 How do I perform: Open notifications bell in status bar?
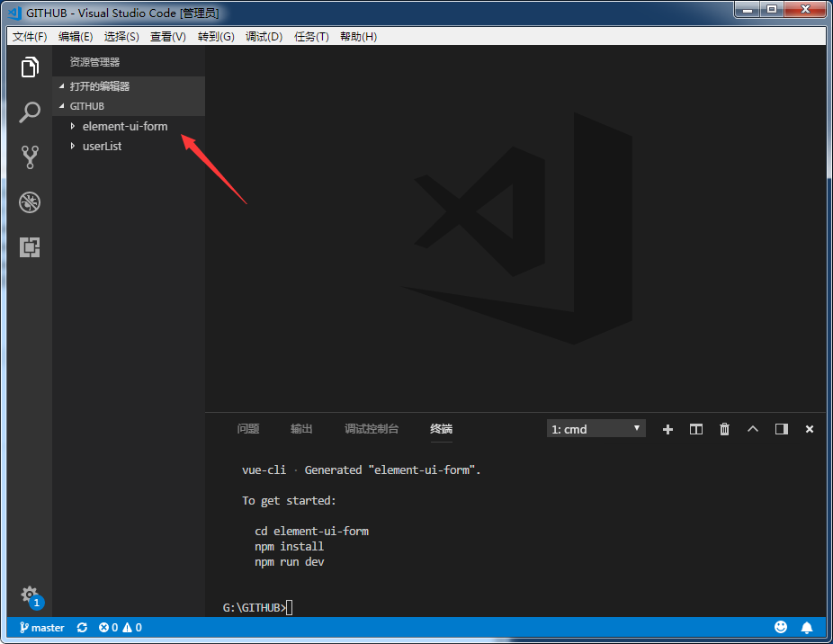[x=806, y=628]
